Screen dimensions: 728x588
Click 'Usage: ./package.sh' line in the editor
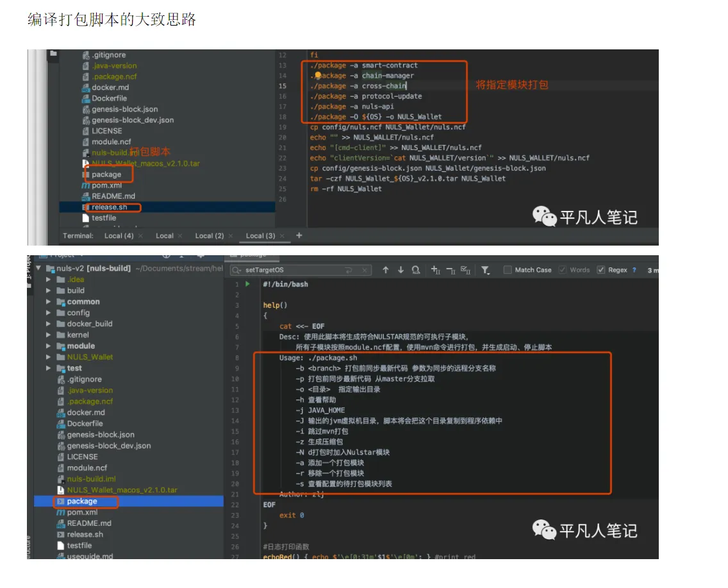[x=318, y=358]
